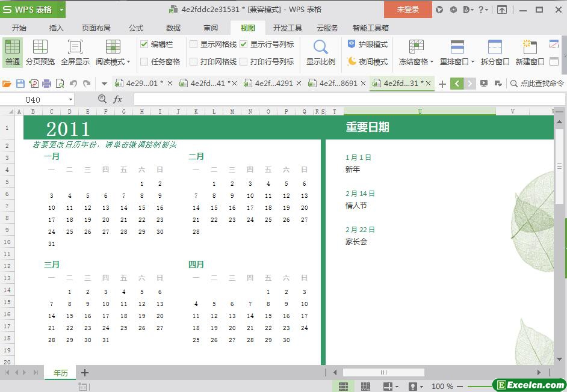Image resolution: width=567 pixels, height=392 pixels.
Task: Open the display zoom ratio (显示比例) dialog
Action: 320,52
